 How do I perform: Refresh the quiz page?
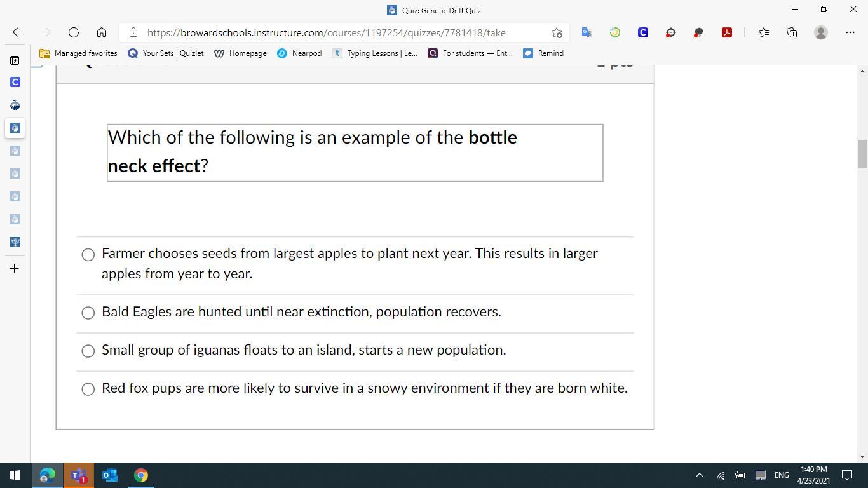click(74, 32)
